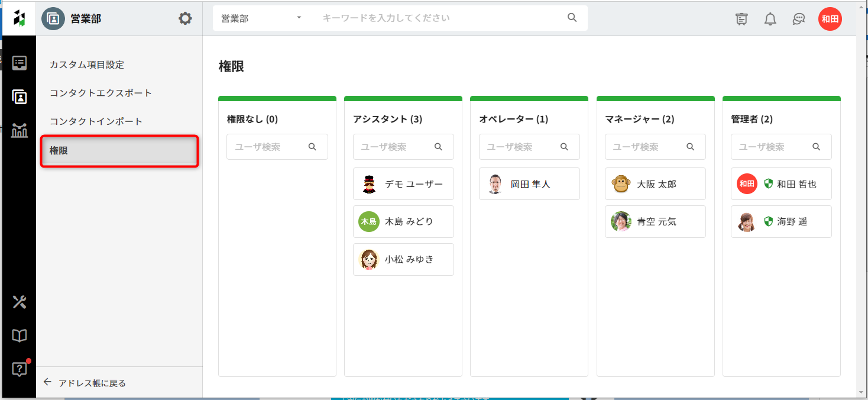
Task: Open the address book icon in sidebar
Action: click(20, 97)
